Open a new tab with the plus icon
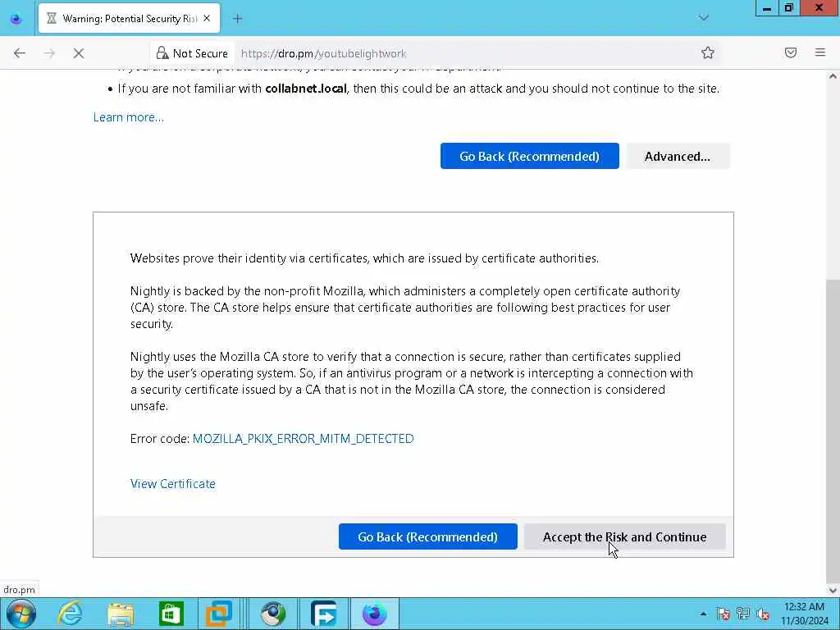Screen dimensions: 840x630 pos(238,18)
